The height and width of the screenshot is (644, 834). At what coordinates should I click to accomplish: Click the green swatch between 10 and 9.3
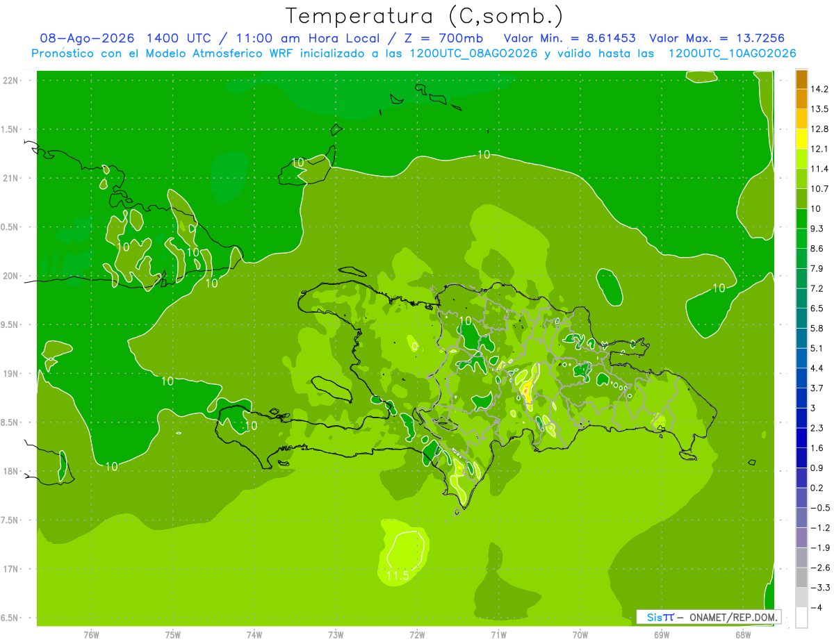[801, 219]
